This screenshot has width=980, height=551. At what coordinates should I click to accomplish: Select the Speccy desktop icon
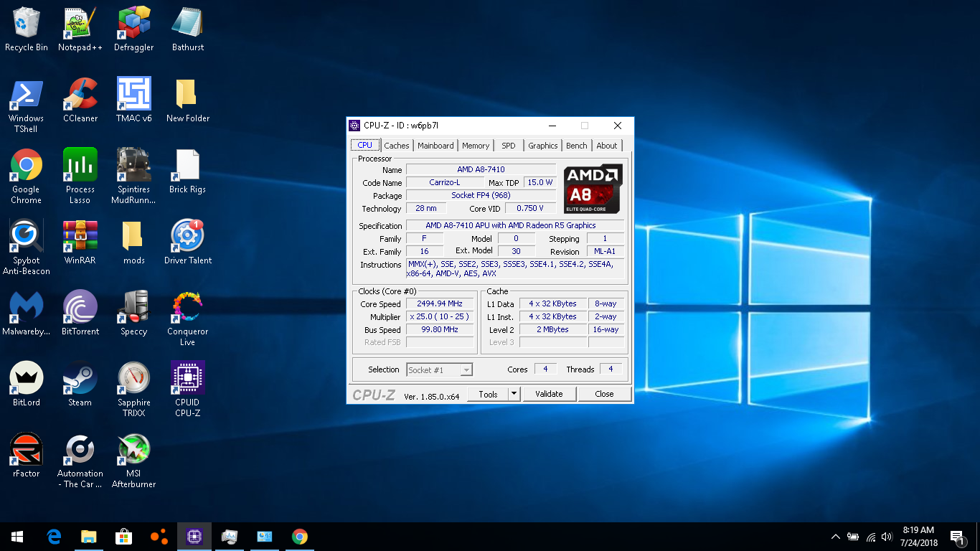click(x=134, y=314)
